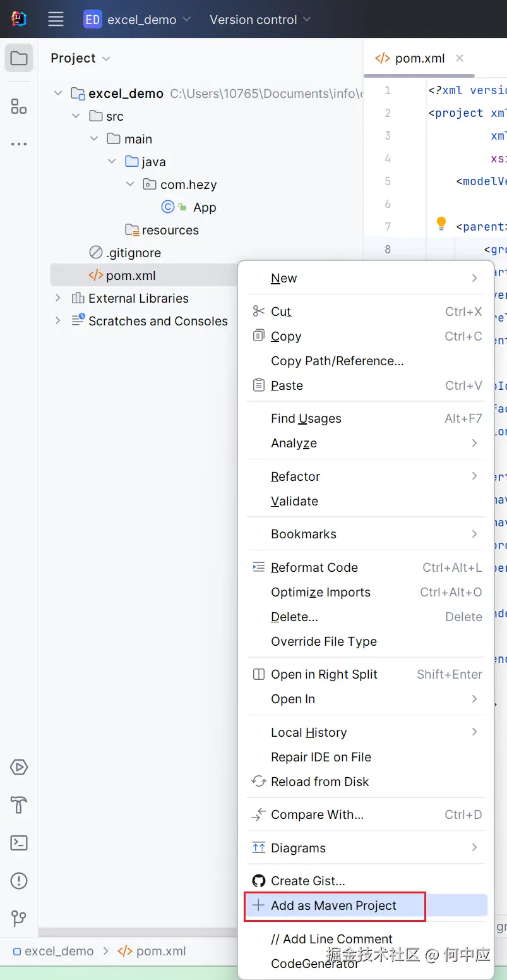507x980 pixels.
Task: Open the excel_demo project dropdown
Action: coord(138,20)
